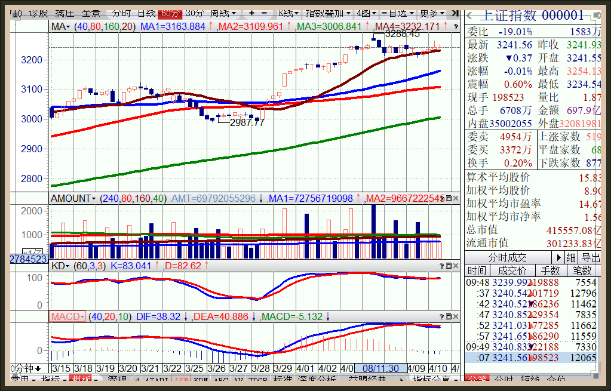Click the DIF=38.32 value in MACD panel
Viewport: 611px width, 391px height.
click(158, 317)
